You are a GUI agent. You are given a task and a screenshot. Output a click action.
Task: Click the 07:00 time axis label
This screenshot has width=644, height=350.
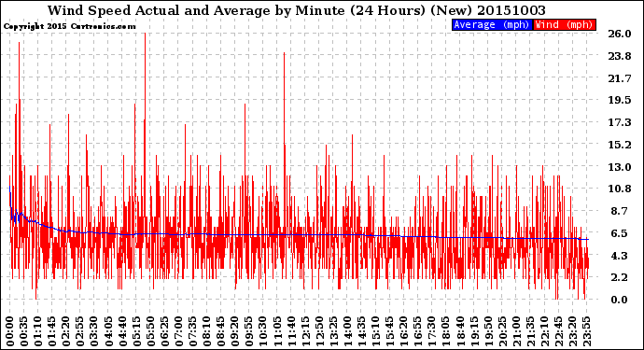click(x=178, y=331)
